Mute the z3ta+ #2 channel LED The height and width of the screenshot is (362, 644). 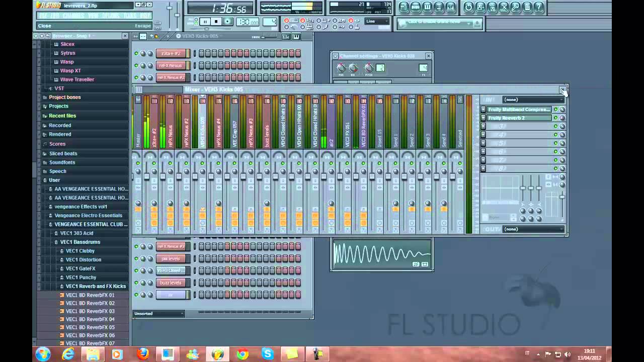click(x=136, y=54)
